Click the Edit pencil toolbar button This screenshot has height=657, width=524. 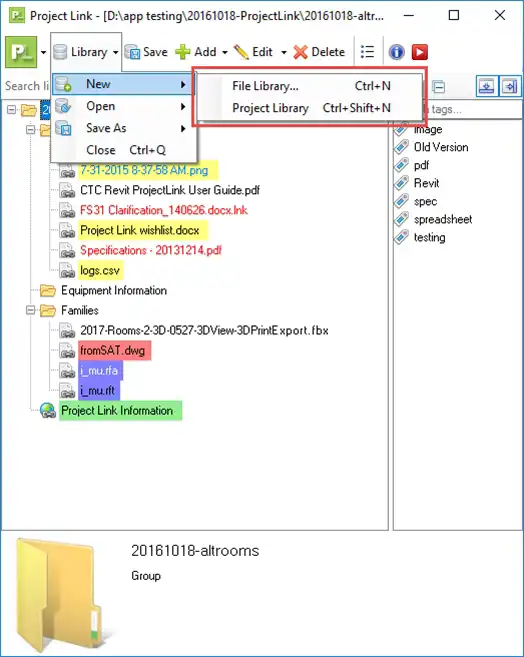[x=253, y=52]
